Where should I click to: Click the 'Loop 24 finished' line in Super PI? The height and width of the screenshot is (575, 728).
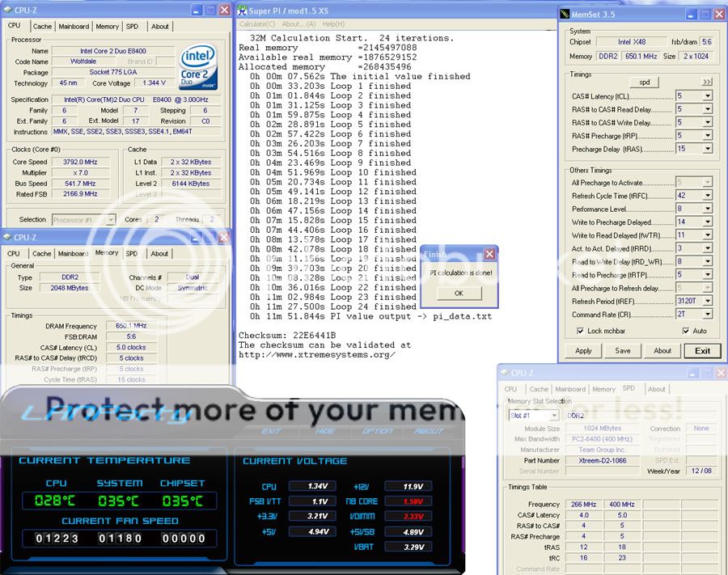pos(333,307)
